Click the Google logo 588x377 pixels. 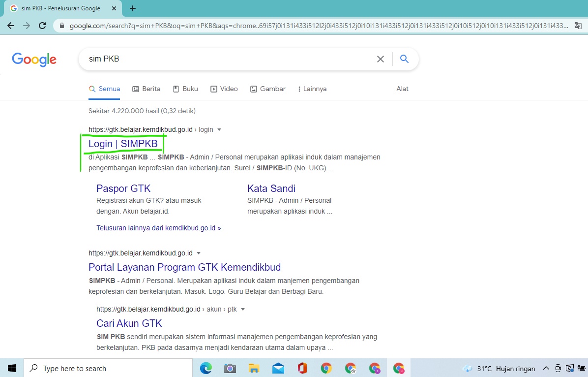pos(34,60)
